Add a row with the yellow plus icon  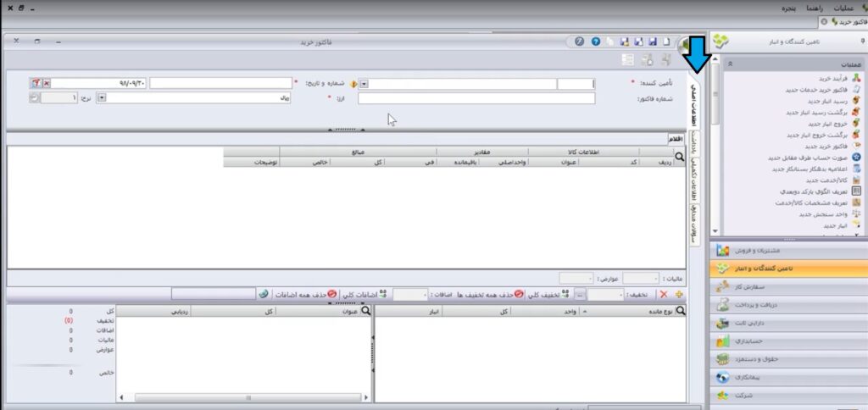(x=679, y=294)
